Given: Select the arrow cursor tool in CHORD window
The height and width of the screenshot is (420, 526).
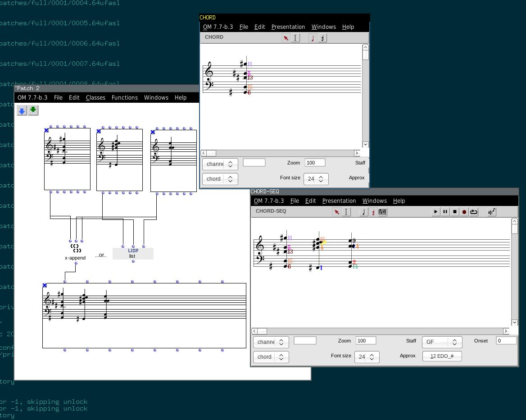Looking at the screenshot, I should pyautogui.click(x=286, y=38).
